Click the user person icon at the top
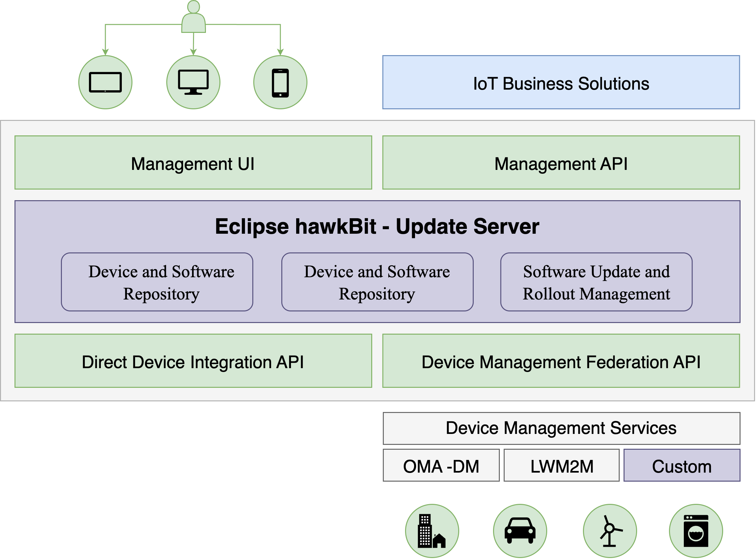 (x=193, y=16)
